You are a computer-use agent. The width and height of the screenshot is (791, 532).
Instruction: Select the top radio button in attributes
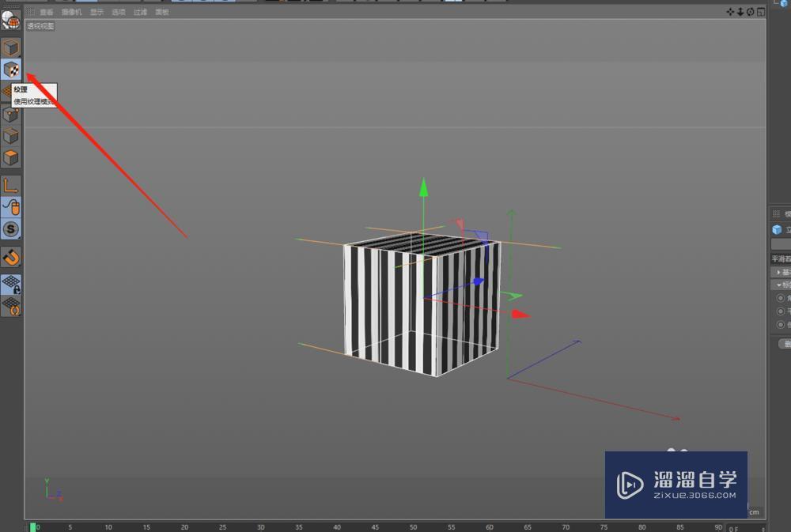781,298
